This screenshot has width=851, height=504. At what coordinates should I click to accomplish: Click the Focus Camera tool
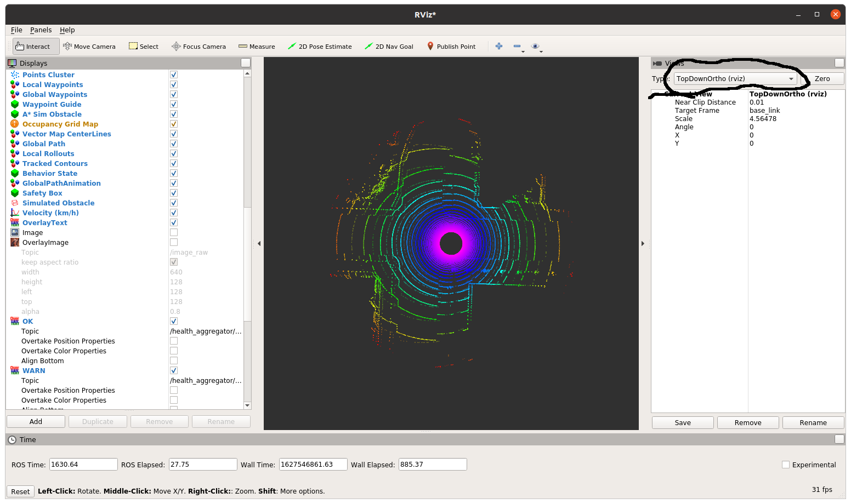[198, 46]
